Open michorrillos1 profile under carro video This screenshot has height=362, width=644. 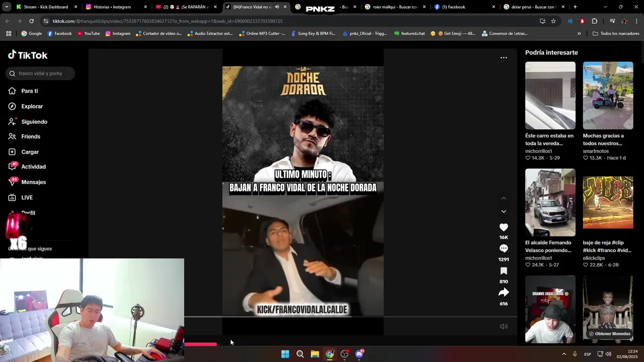click(538, 151)
